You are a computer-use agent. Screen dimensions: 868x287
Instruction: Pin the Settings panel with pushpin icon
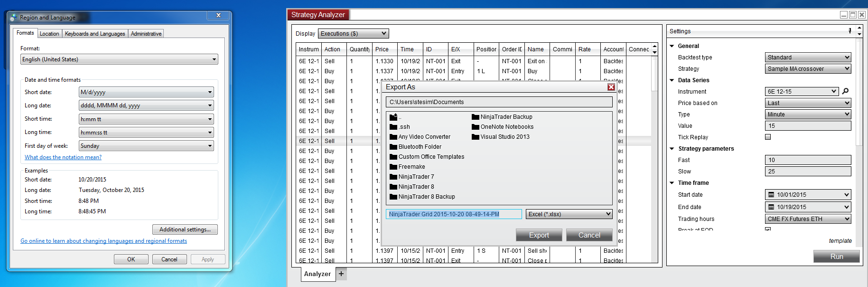click(850, 31)
